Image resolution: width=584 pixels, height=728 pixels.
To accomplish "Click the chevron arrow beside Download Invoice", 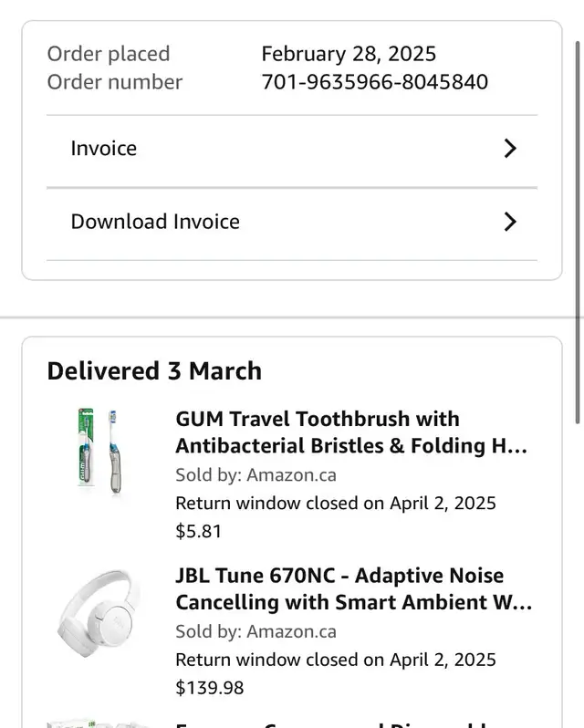I will (x=510, y=222).
